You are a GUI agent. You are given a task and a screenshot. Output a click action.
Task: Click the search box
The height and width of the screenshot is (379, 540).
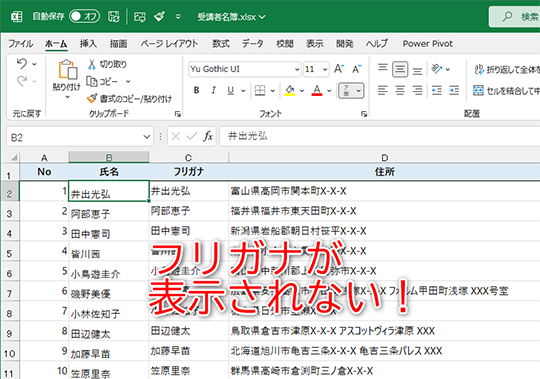pyautogui.click(x=514, y=17)
